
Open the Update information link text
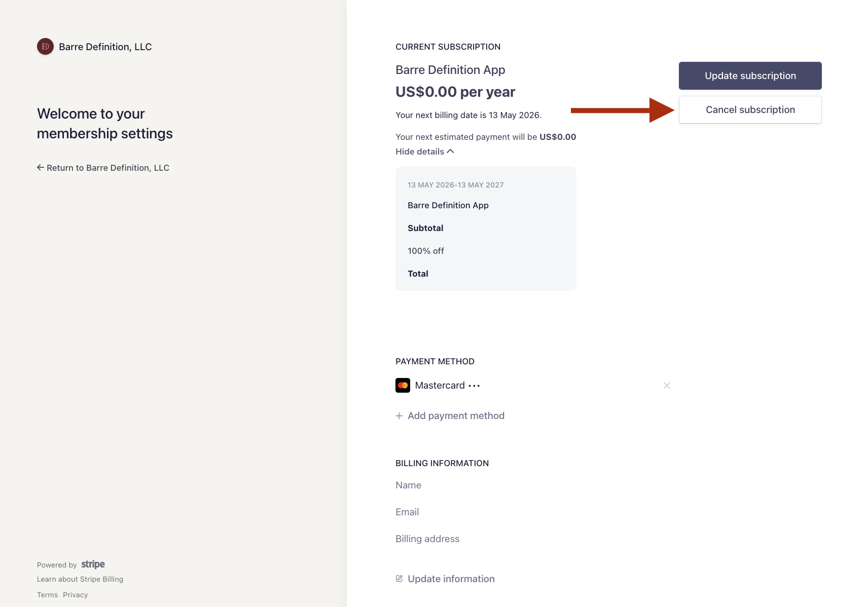pos(451,579)
